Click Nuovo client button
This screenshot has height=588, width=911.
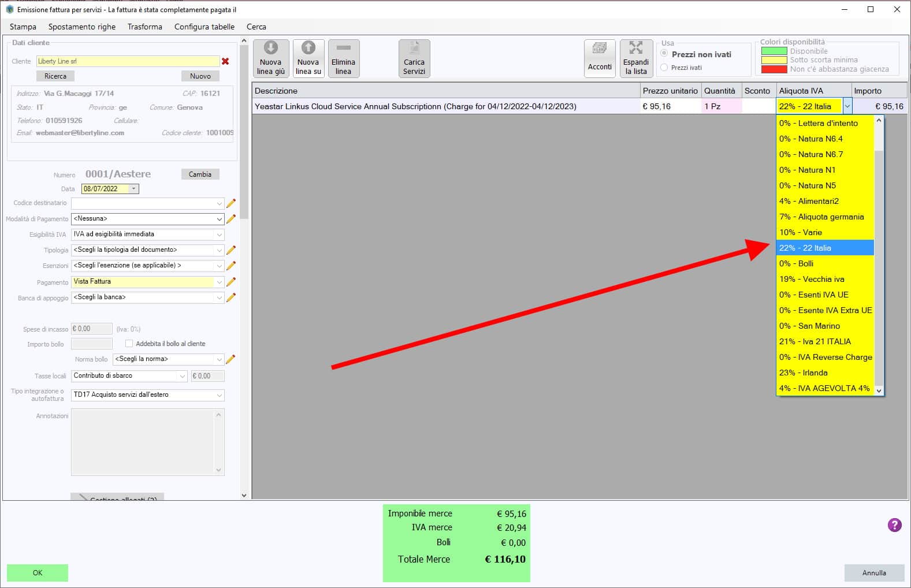200,76
